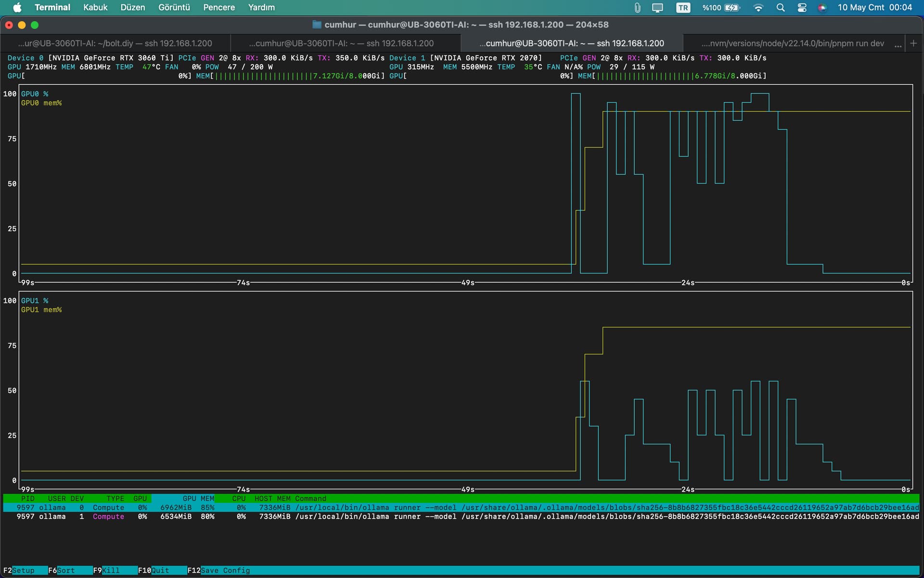Click F9 Kill in nvtop footer
Screen dimensions: 924x578
(x=106, y=570)
